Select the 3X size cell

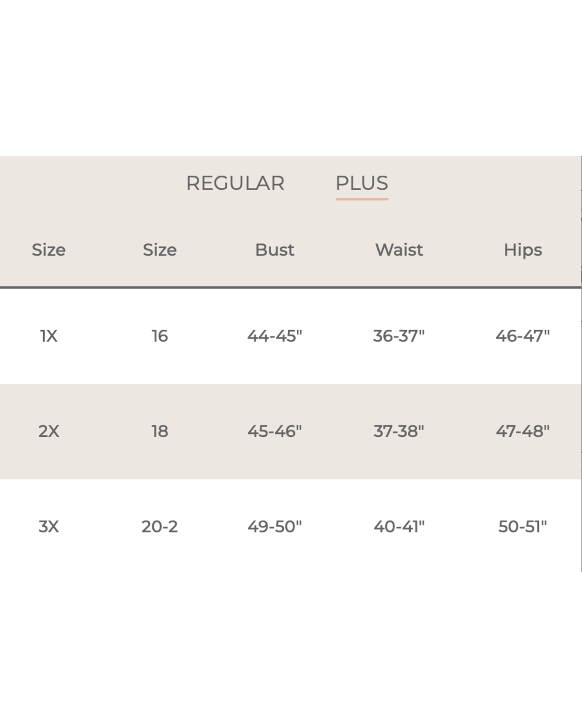pyautogui.click(x=48, y=527)
